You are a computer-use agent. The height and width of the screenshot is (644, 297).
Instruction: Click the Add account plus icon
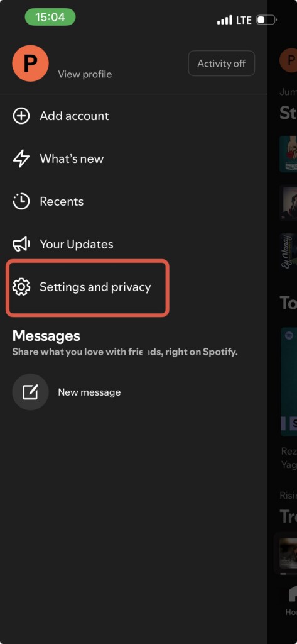point(21,116)
